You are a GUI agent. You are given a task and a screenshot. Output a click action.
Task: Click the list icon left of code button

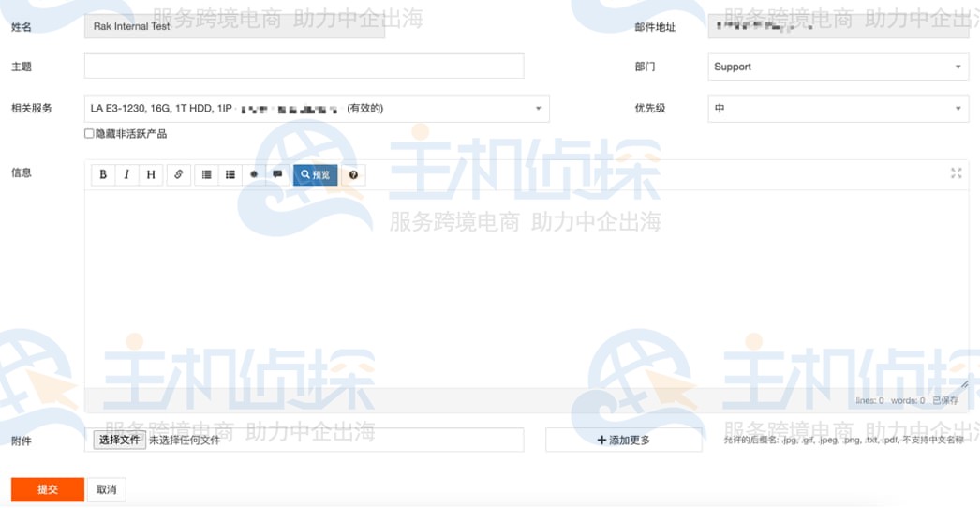click(230, 175)
